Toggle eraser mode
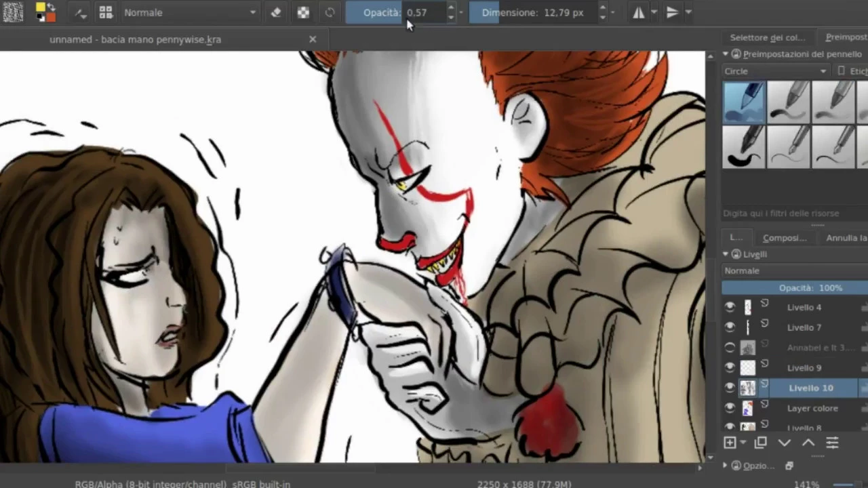Image resolution: width=868 pixels, height=488 pixels. coord(276,12)
